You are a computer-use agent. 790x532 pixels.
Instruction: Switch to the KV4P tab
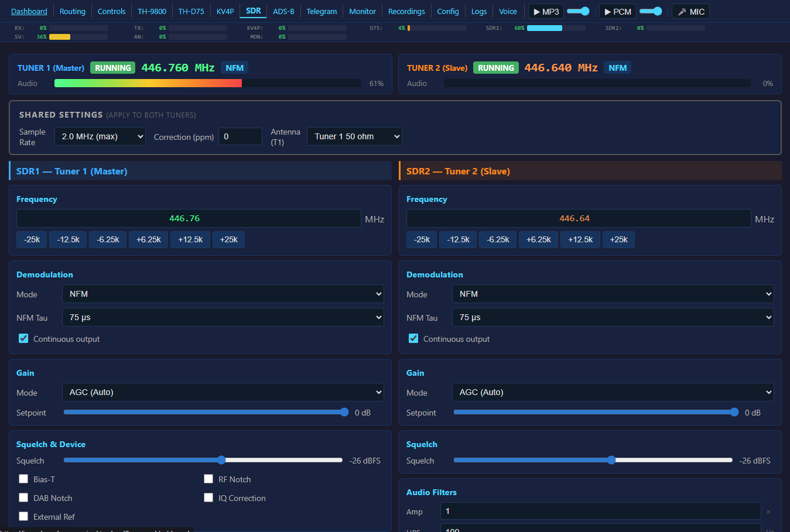click(x=225, y=11)
